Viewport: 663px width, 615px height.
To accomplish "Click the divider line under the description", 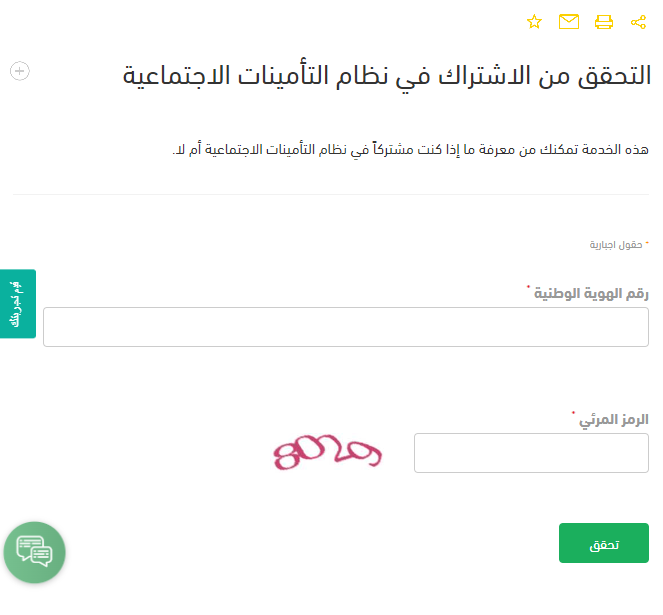I will click(330, 194).
